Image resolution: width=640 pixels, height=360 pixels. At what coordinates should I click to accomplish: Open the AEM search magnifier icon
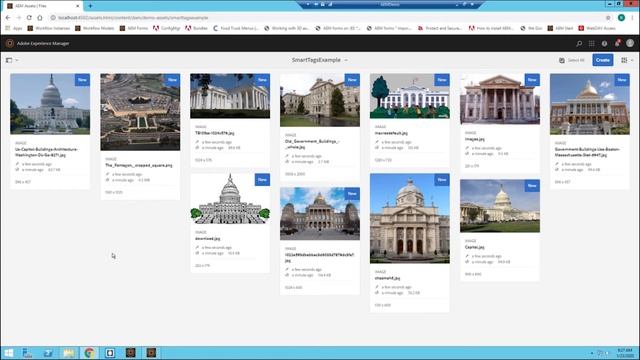coord(579,43)
